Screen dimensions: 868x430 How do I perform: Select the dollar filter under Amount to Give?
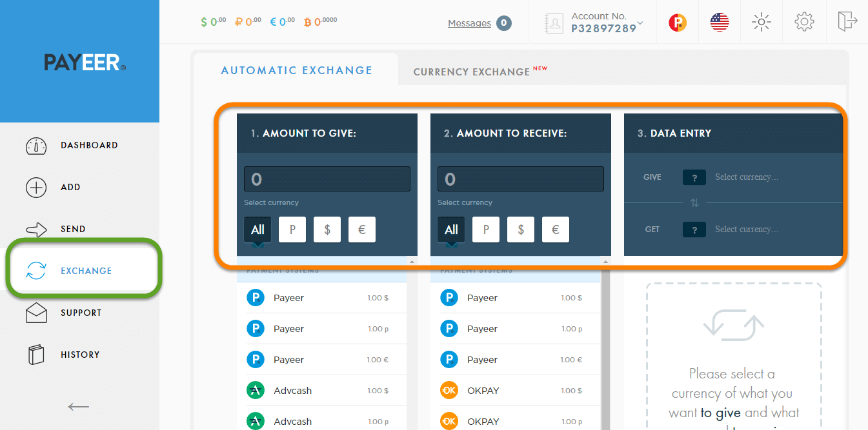(327, 229)
